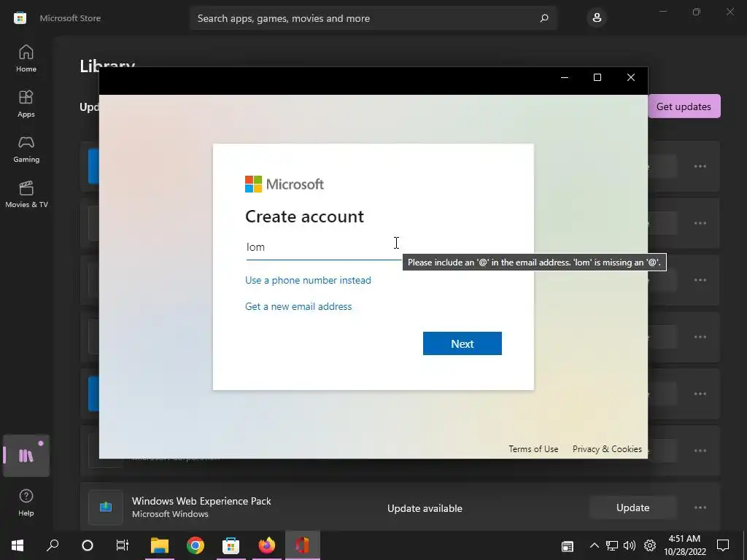Click the Windows Web Experience Pack app icon

[x=106, y=507]
